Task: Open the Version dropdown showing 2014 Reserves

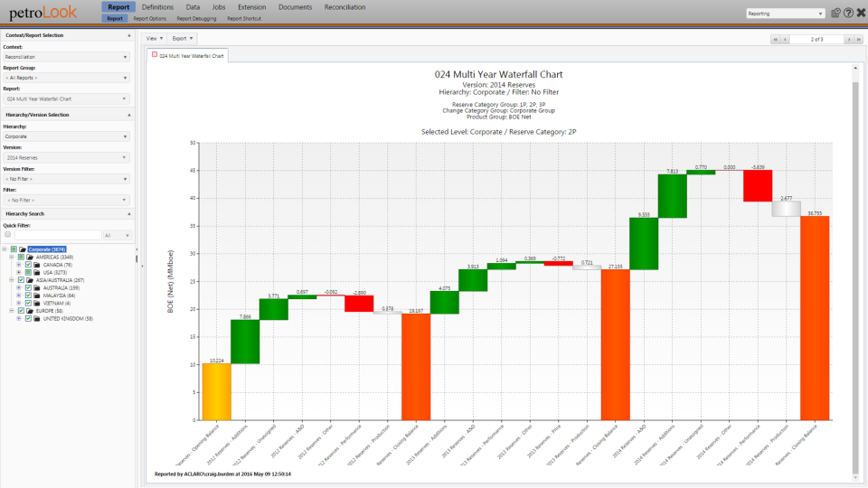Action: pos(66,157)
